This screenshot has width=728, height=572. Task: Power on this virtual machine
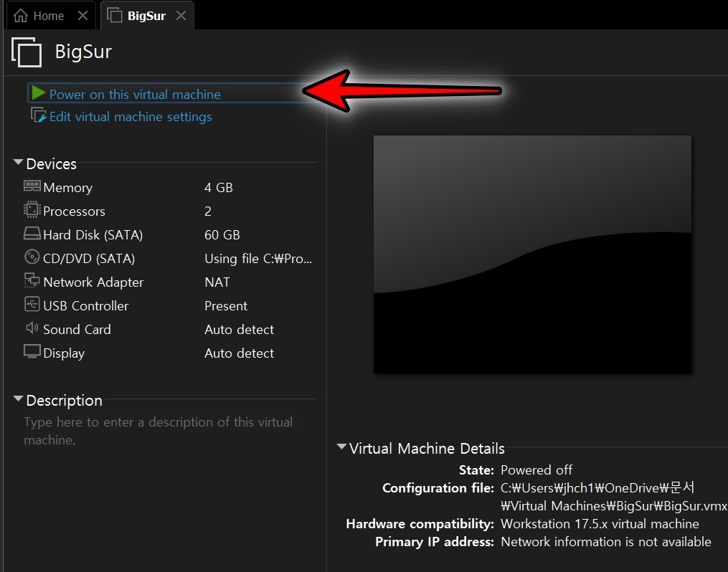[x=135, y=94]
